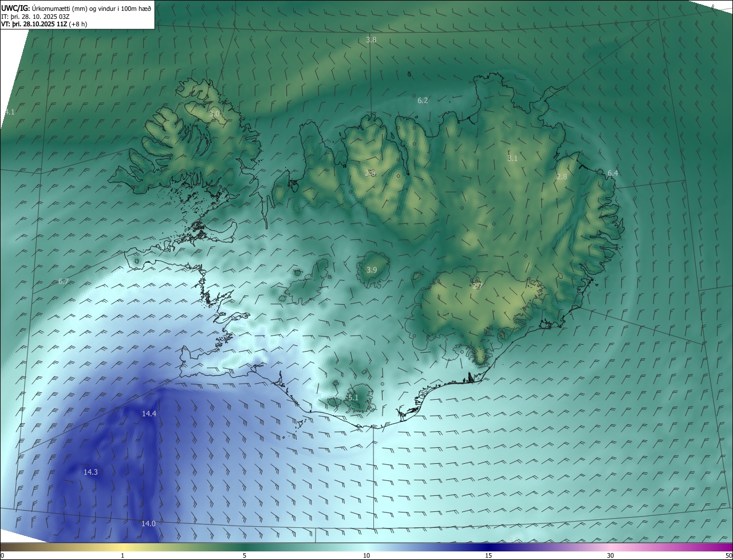Click the 5.1 value label on the map
The image size is (733, 560).
coord(353,398)
